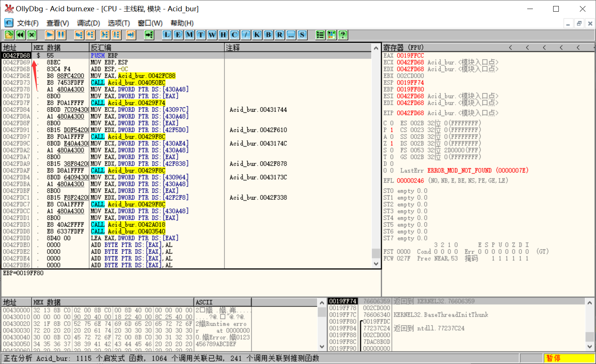Click the ASCII column header in dump
This screenshot has width=596, height=364.
pyautogui.click(x=223, y=302)
